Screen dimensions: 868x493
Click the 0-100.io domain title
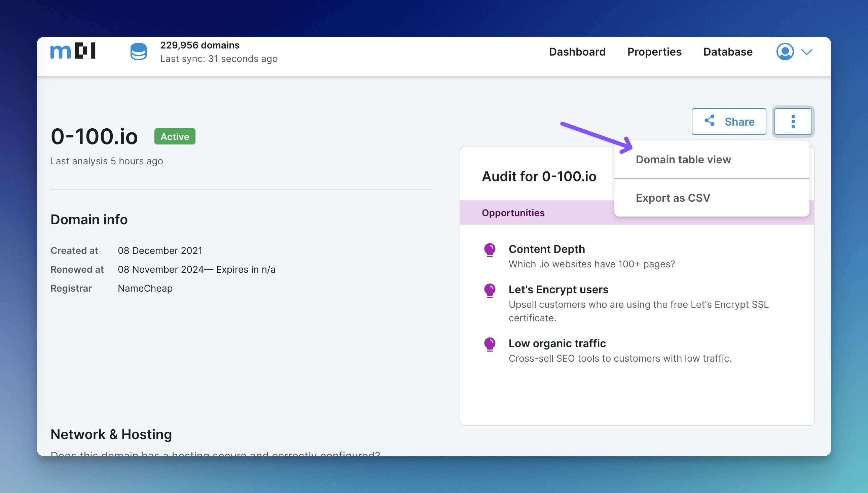click(x=94, y=136)
